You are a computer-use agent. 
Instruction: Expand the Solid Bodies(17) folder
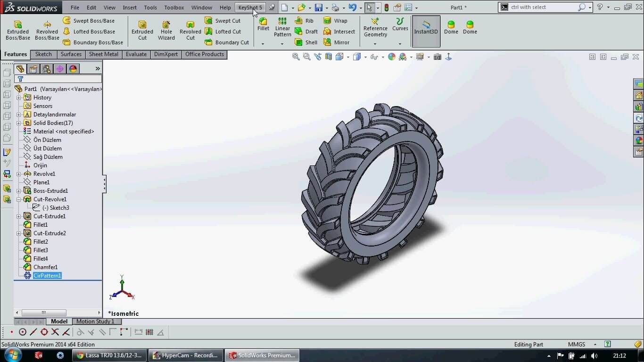(x=19, y=123)
